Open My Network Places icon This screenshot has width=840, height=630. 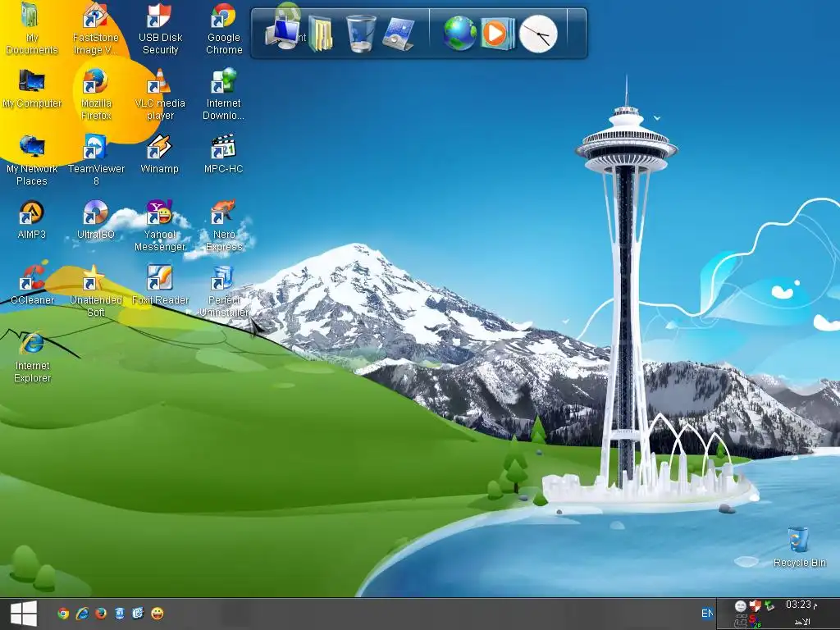(x=32, y=160)
